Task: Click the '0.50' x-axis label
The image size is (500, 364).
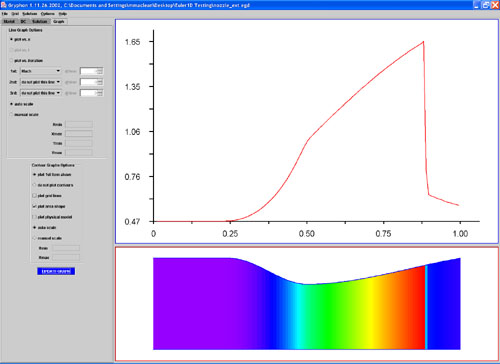Action: click(x=307, y=234)
